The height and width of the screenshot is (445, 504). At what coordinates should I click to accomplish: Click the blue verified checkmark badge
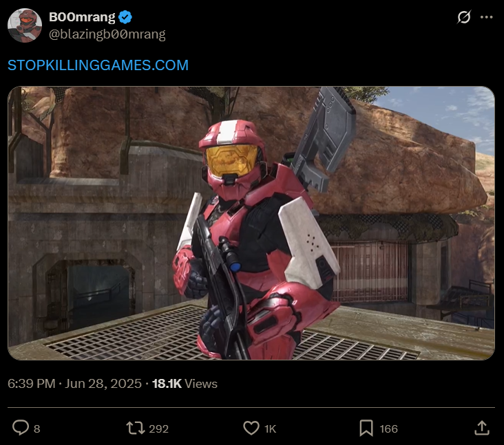pos(125,17)
